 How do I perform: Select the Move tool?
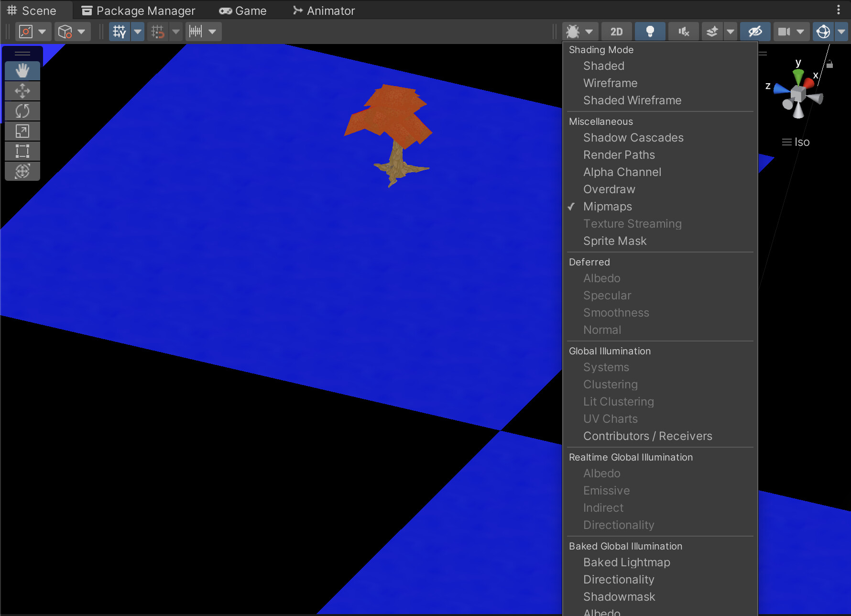[x=22, y=90]
